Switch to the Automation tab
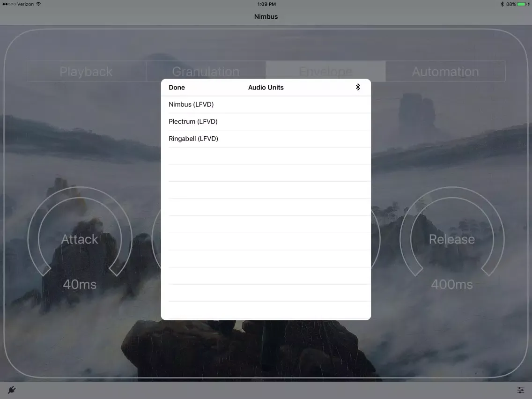 point(445,71)
